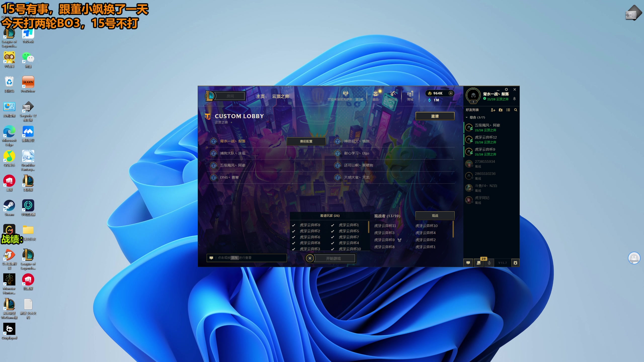Image resolution: width=644 pixels, height=362 pixels.
Task: Open client settings gear icon
Action: [x=506, y=89]
